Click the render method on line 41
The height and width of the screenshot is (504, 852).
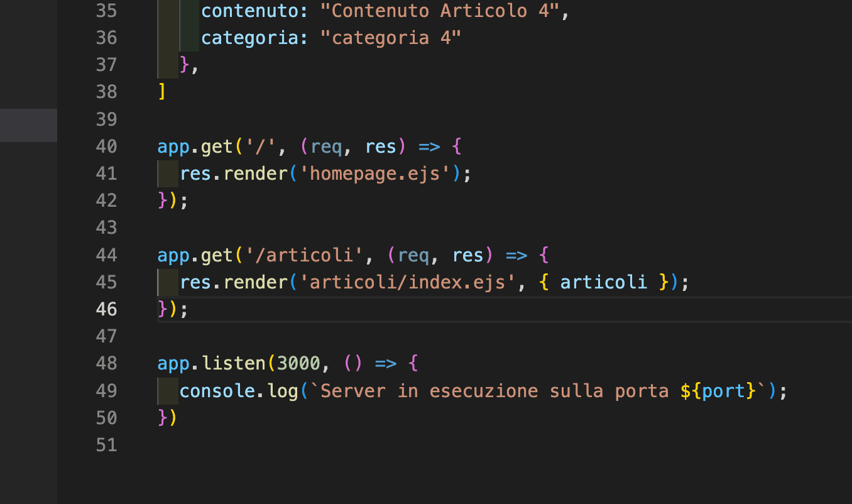254,173
